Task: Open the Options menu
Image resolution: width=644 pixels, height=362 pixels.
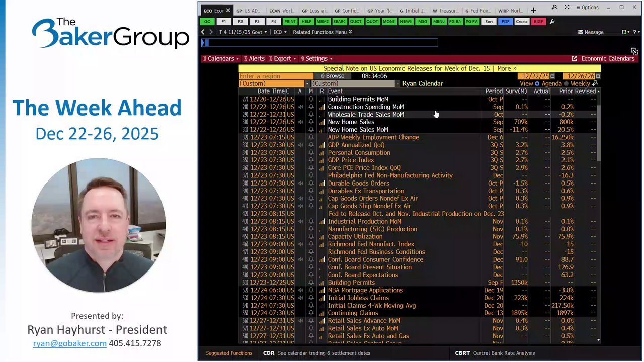Action: point(587,7)
